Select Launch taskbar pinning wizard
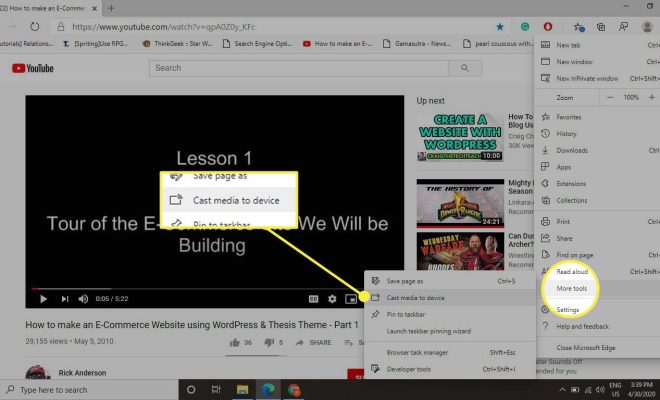The width and height of the screenshot is (660, 400). pyautogui.click(x=450, y=331)
